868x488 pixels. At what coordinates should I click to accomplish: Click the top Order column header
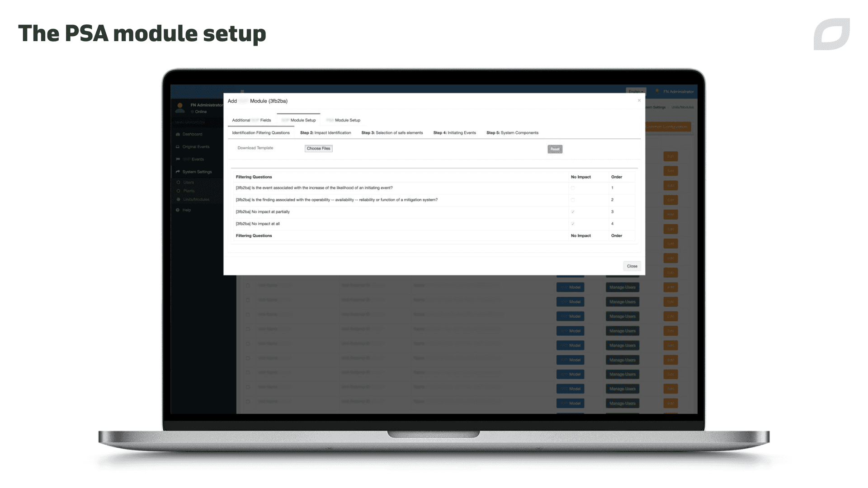tap(616, 177)
